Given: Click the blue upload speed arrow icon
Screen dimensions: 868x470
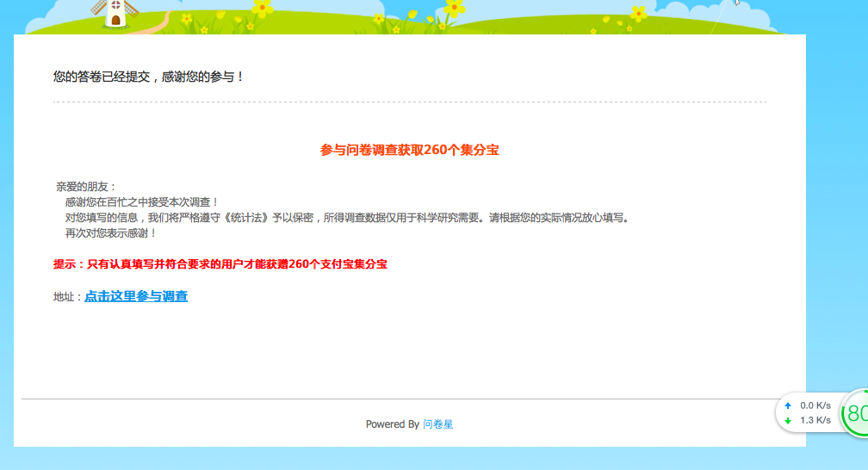Looking at the screenshot, I should tap(788, 405).
